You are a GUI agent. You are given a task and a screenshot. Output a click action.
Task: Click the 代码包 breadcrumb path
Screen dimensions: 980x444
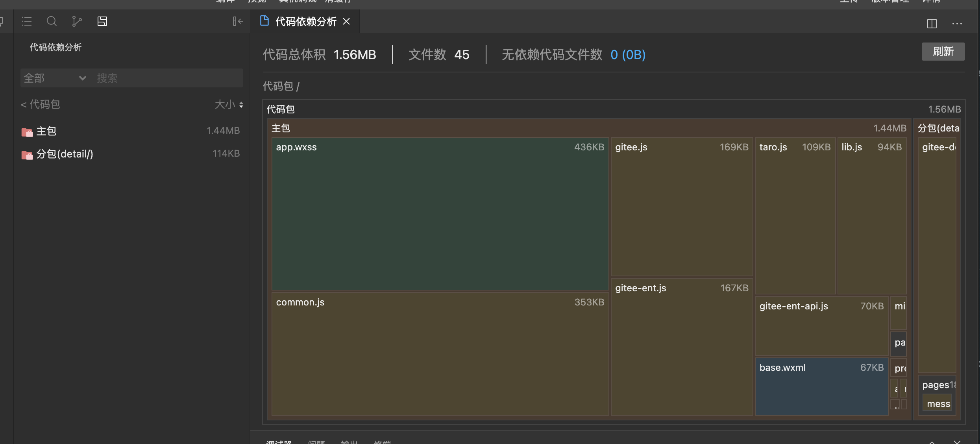(278, 86)
